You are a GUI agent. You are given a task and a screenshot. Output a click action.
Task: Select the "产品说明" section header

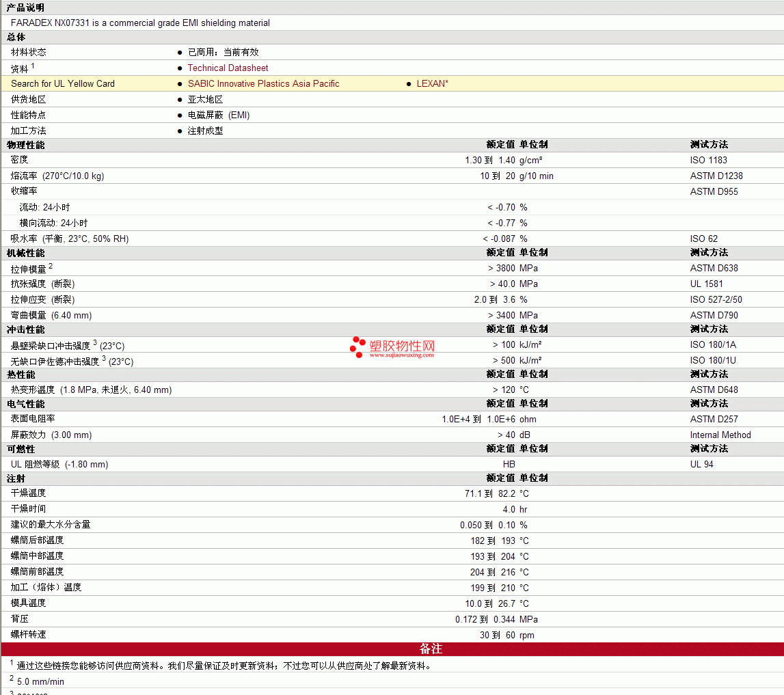pos(25,8)
